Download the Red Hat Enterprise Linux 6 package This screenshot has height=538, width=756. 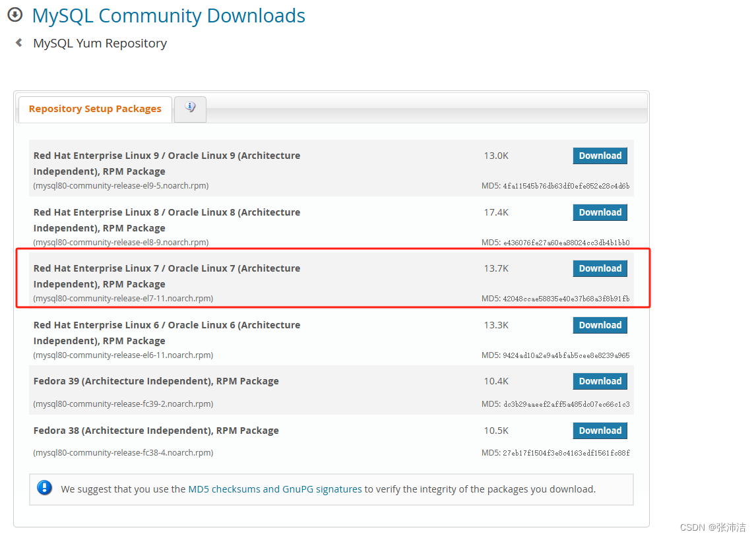600,325
